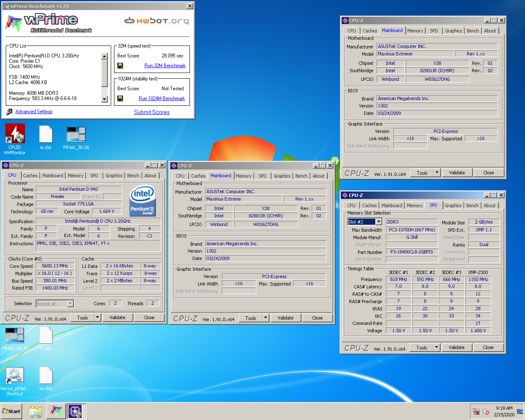This screenshot has height=420, width=525.
Task: Click wPrime title bar app icon
Action: [x=6, y=6]
